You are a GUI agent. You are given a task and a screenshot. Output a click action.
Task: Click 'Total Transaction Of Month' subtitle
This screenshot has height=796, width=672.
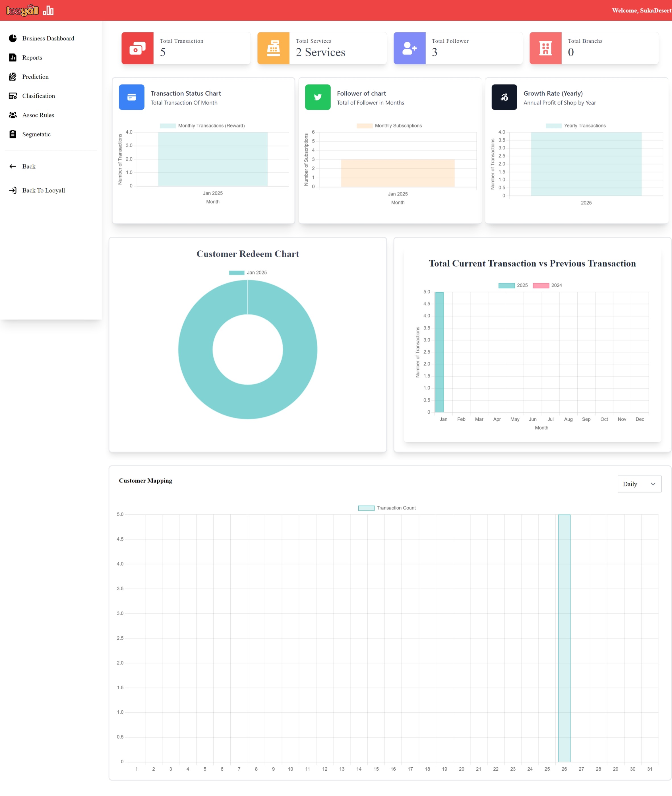click(184, 103)
